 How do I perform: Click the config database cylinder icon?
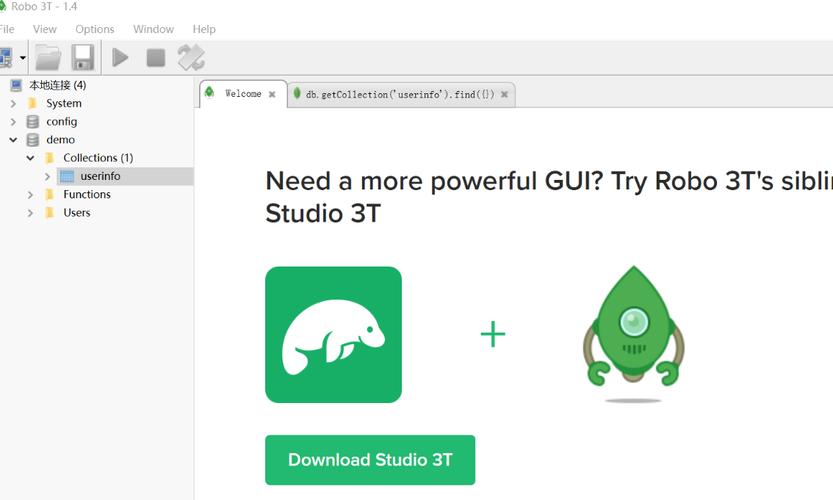coord(32,122)
